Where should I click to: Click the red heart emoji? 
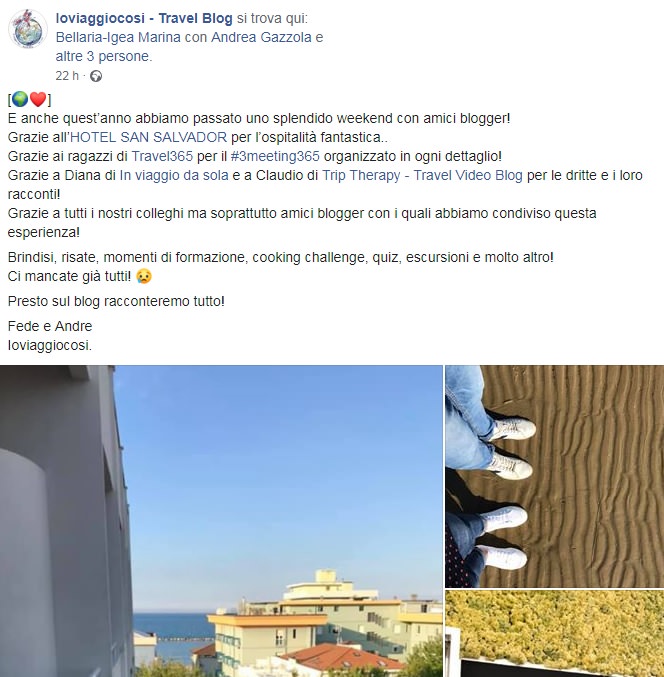tap(38, 99)
